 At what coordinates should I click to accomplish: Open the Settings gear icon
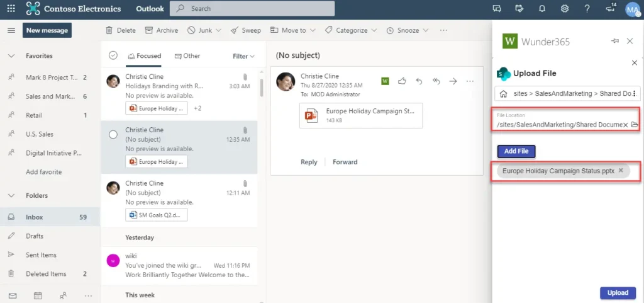point(565,9)
